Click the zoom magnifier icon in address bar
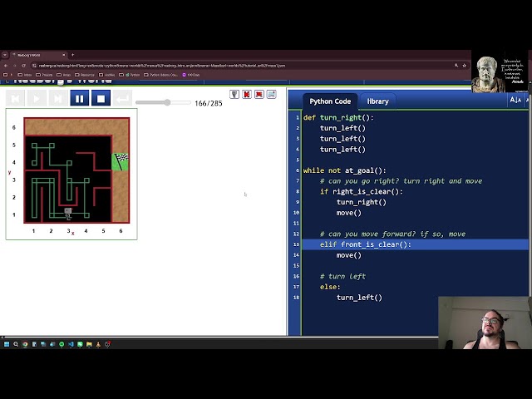Screen dimensions: 532x399 coord(456,66)
